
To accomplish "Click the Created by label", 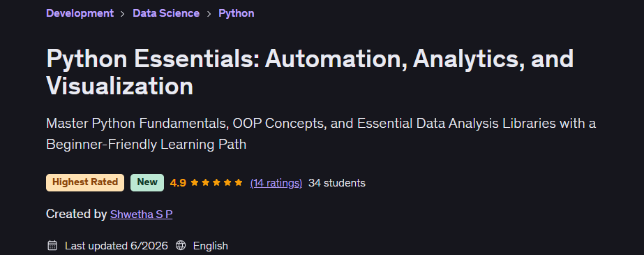I will click(76, 214).
